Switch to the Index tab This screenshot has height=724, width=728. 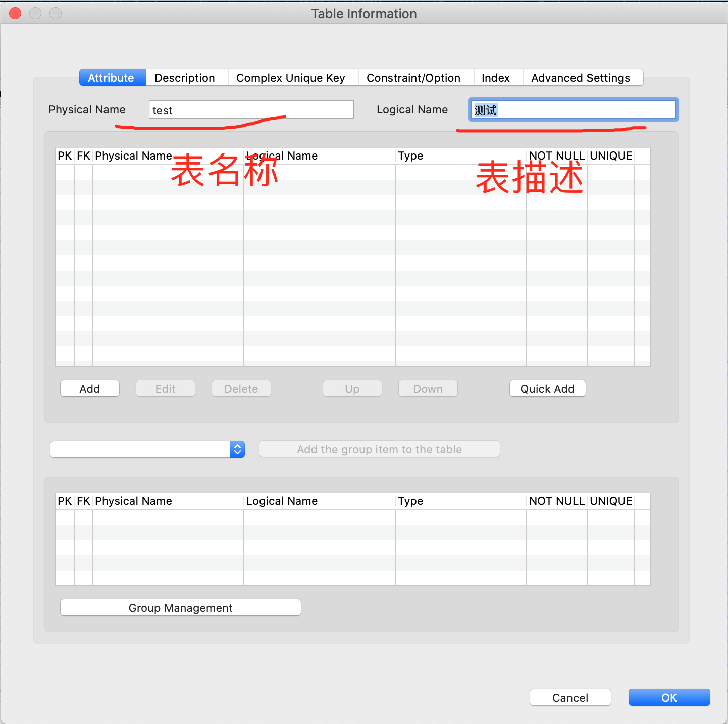(x=497, y=78)
